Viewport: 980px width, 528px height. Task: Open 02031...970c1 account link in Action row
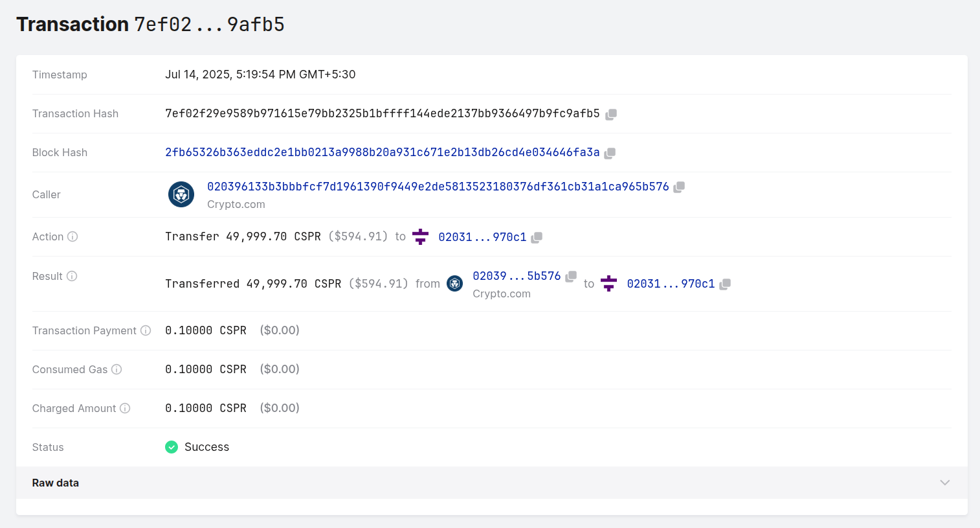pos(482,237)
